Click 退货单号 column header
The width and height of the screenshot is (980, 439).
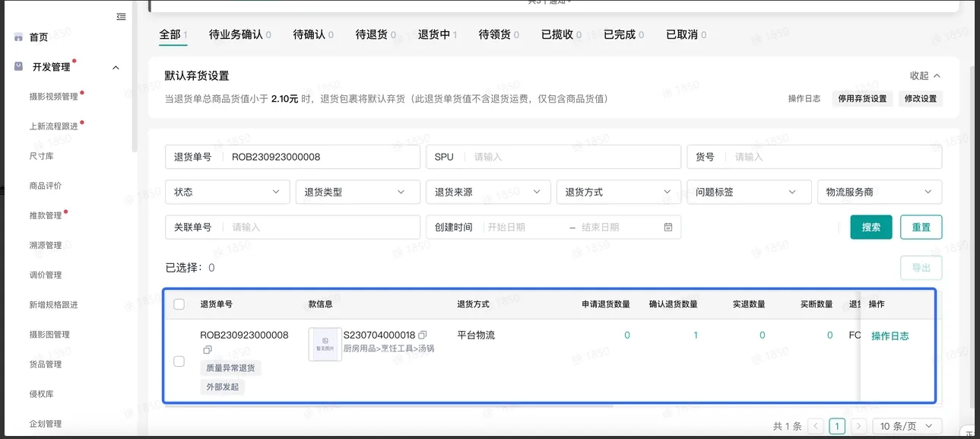click(217, 304)
